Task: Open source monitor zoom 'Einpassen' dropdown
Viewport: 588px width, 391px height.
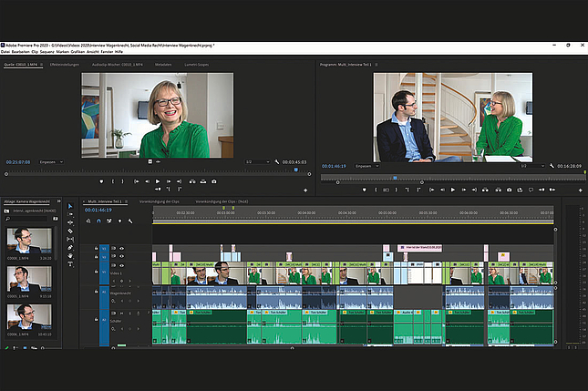Action: 52,162
